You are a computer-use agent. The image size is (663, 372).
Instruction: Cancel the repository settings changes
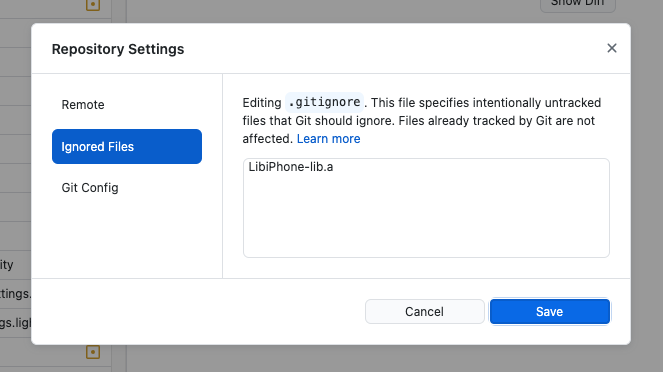coord(425,312)
